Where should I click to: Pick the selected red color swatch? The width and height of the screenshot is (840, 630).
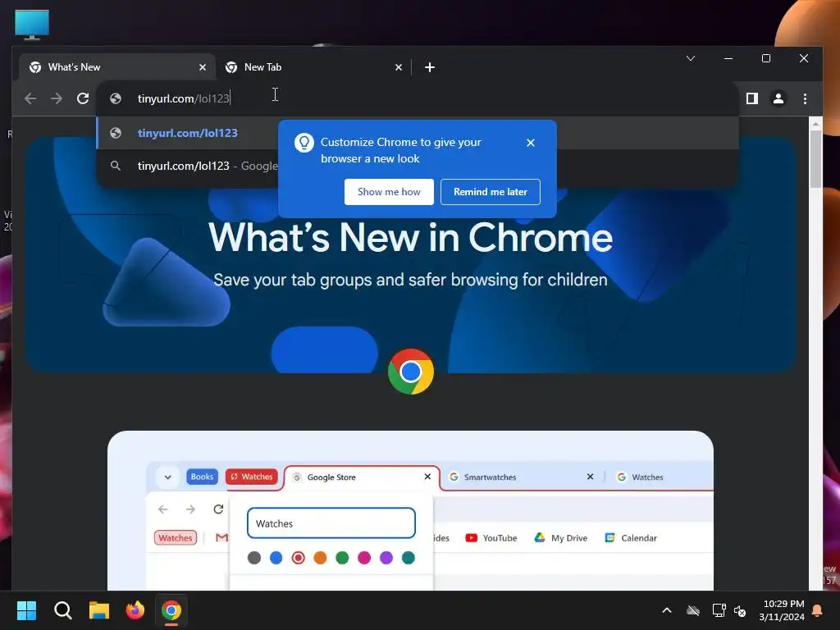point(299,558)
